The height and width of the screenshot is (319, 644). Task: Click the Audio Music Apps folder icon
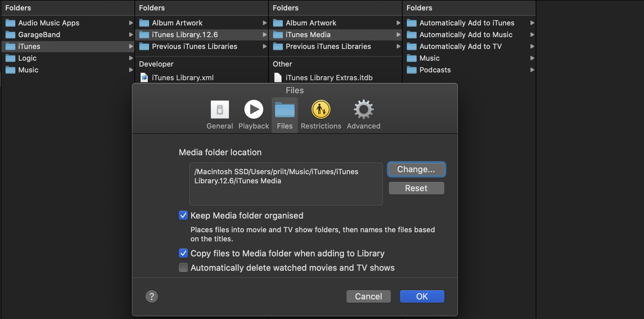[x=10, y=23]
